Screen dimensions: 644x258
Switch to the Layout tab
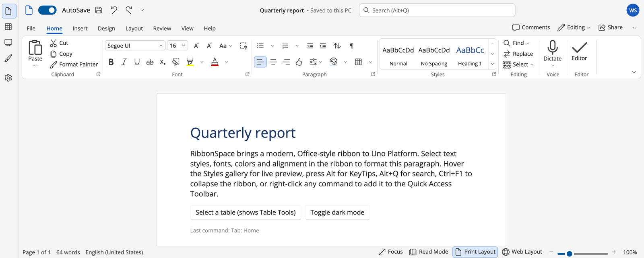coord(134,28)
